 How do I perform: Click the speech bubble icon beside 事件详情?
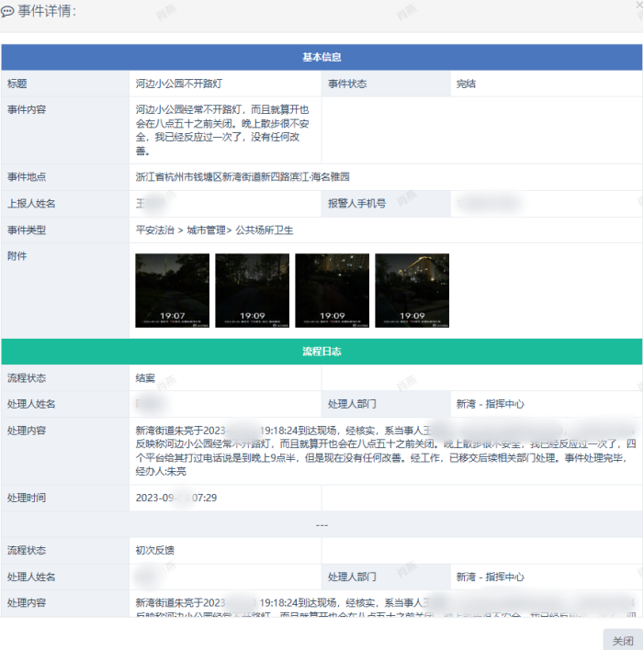[x=7, y=12]
